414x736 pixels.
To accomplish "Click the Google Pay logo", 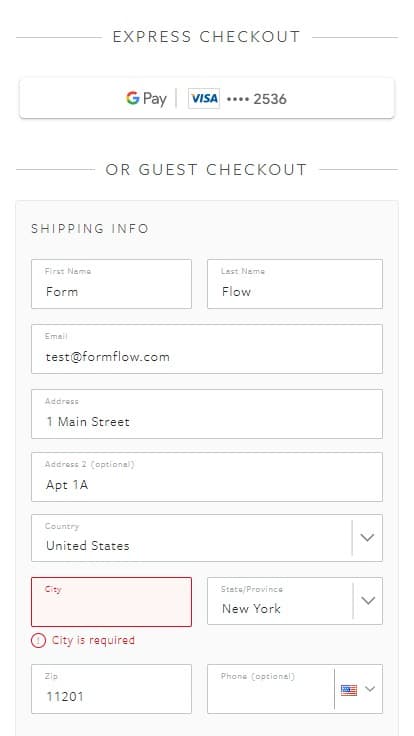I will pyautogui.click(x=146, y=99).
